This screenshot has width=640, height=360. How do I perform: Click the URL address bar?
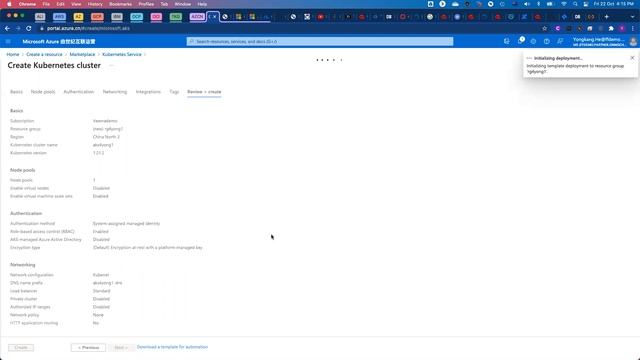tap(286, 29)
